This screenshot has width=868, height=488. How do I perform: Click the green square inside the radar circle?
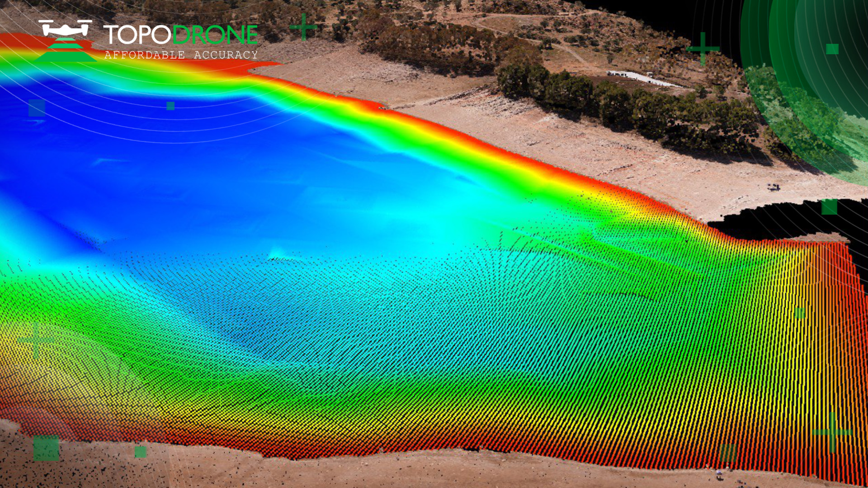pos(832,49)
